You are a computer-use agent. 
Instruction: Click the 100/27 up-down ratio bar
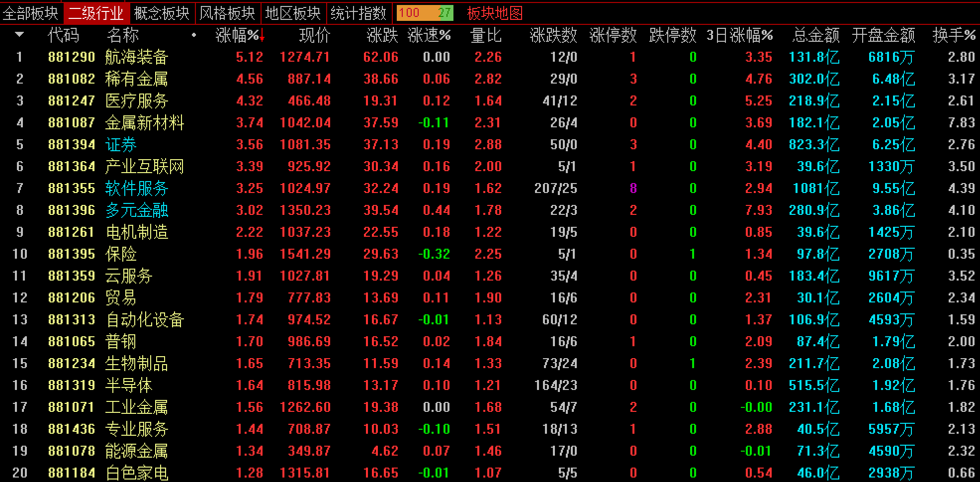click(x=425, y=13)
